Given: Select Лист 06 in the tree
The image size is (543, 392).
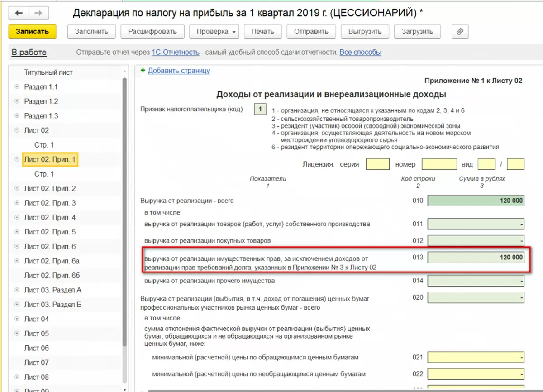Looking at the screenshot, I should coord(36,348).
